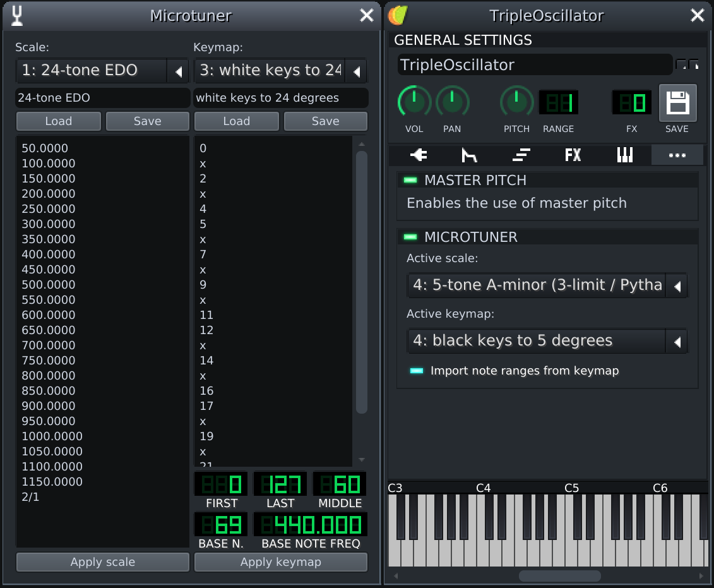Image resolution: width=714 pixels, height=588 pixels.
Task: Click the save preset floppy disk icon
Action: click(x=677, y=103)
